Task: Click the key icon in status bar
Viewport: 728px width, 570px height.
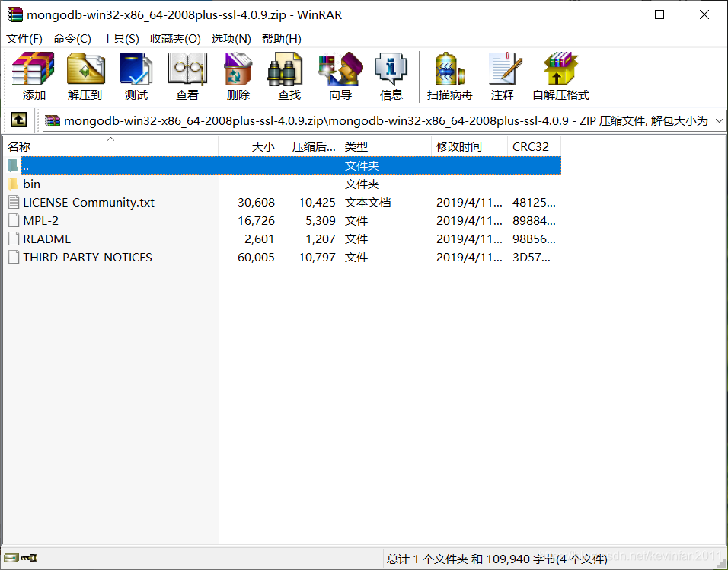Action: (29, 558)
